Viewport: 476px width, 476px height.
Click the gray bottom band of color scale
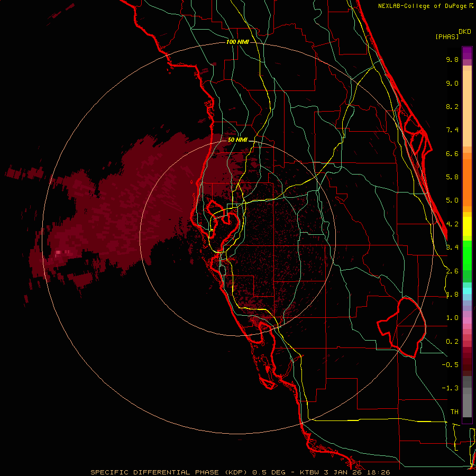coord(467,404)
